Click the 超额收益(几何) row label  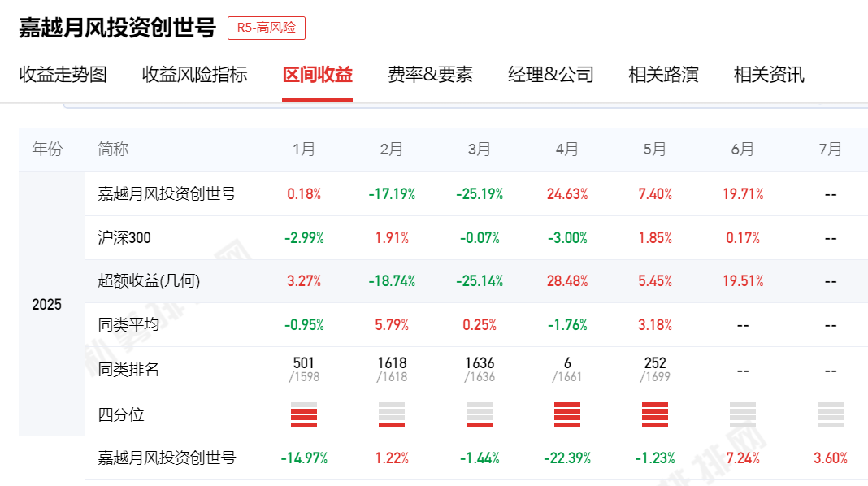[x=149, y=280]
